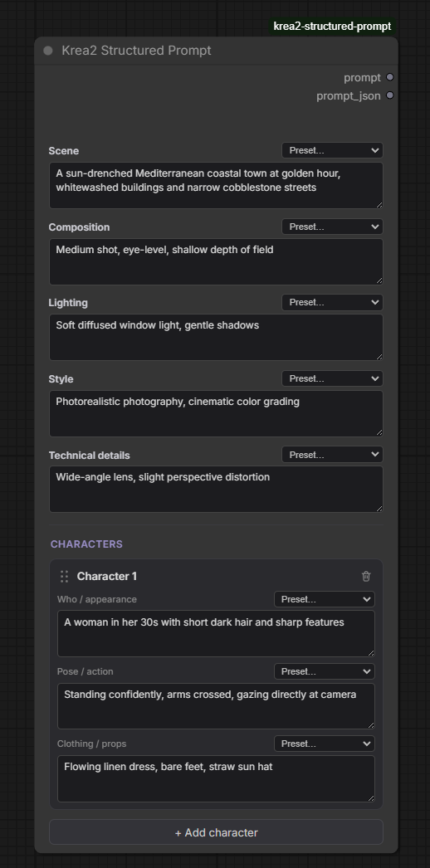Open the Technical details preset dropdown
430x868 pixels.
(332, 455)
